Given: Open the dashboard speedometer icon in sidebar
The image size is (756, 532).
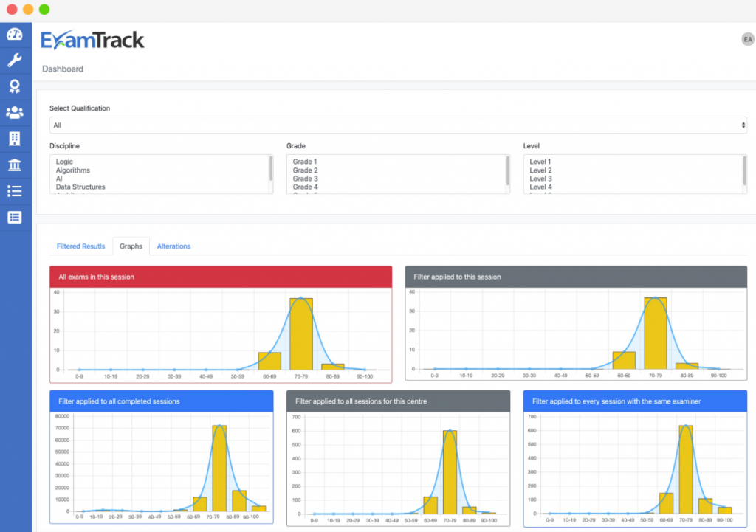Looking at the screenshot, I should click(x=15, y=34).
